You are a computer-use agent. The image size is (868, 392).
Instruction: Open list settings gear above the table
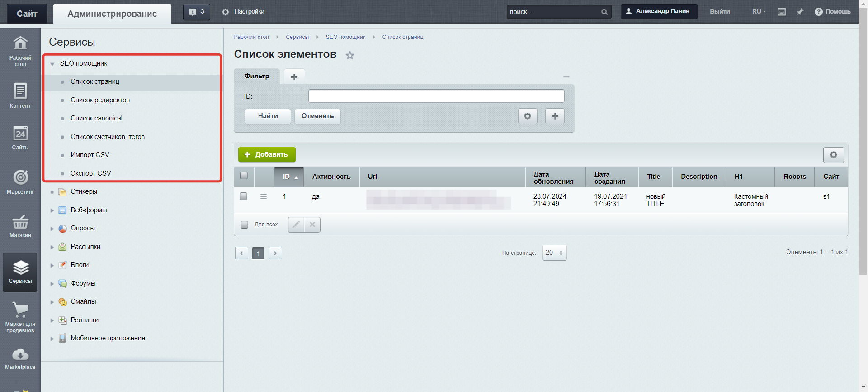point(833,155)
